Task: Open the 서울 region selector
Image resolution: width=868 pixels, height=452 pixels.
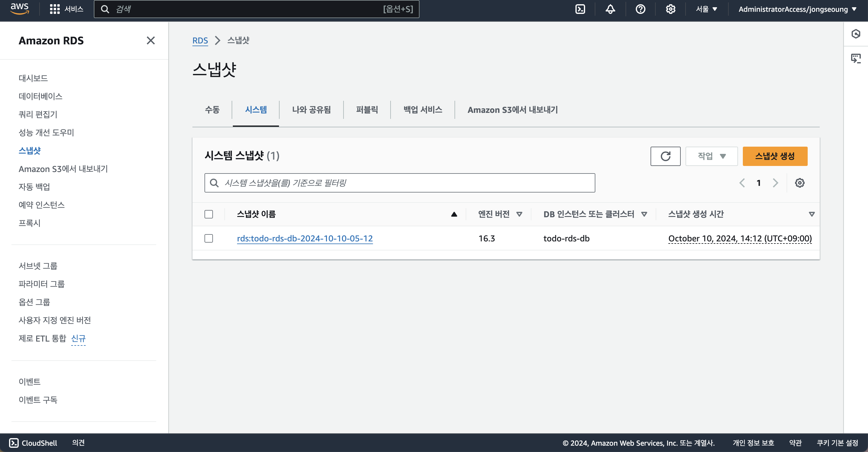Action: click(706, 9)
